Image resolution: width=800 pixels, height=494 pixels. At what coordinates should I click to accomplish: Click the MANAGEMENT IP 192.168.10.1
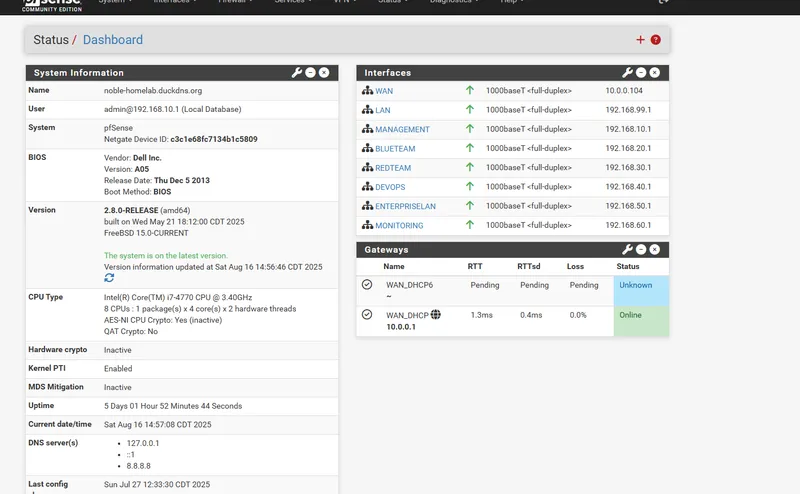click(628, 129)
